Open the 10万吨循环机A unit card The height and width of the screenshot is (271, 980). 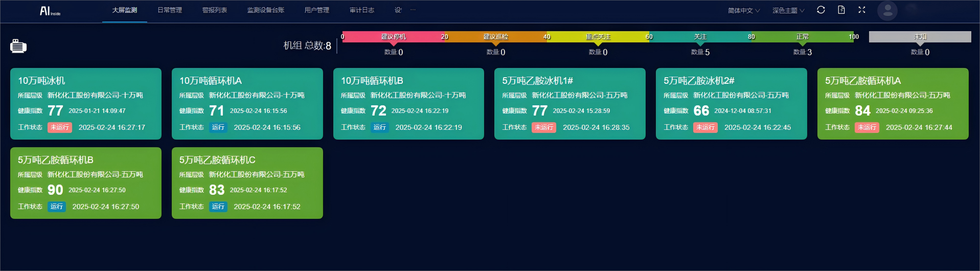(247, 104)
